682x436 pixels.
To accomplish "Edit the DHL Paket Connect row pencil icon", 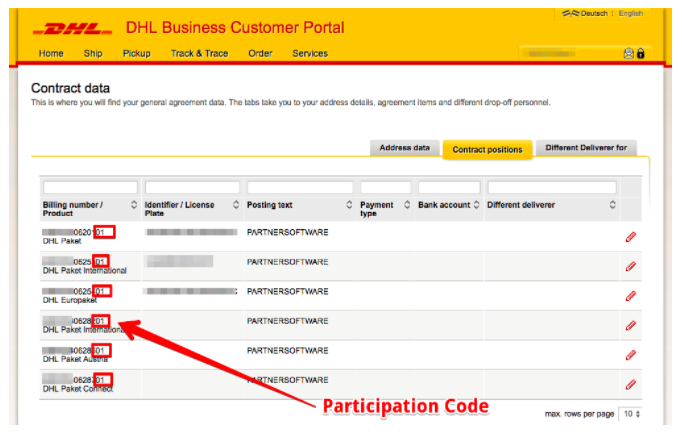I will click(x=631, y=385).
